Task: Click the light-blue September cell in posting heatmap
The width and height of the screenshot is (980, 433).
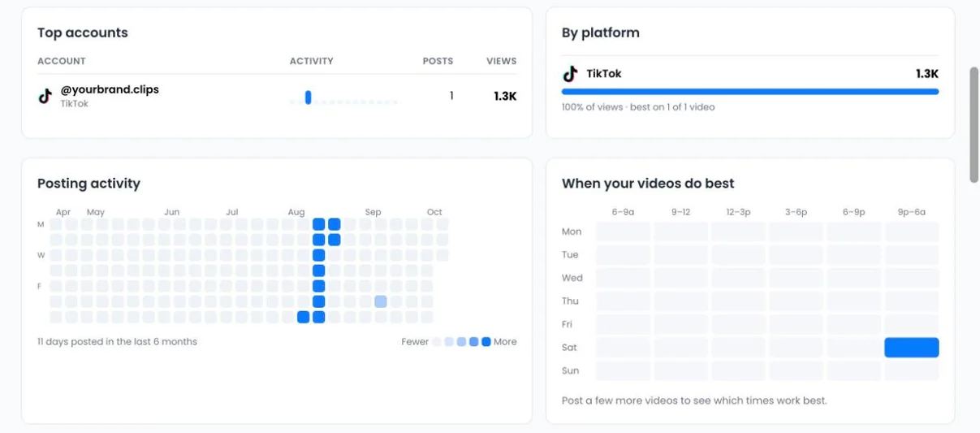Action: [381, 301]
